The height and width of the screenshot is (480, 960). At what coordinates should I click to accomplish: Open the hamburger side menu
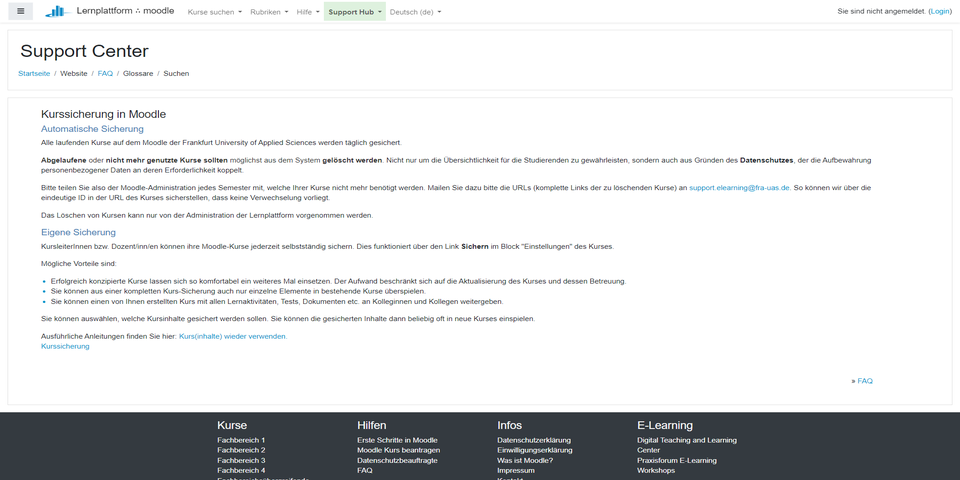click(x=21, y=11)
